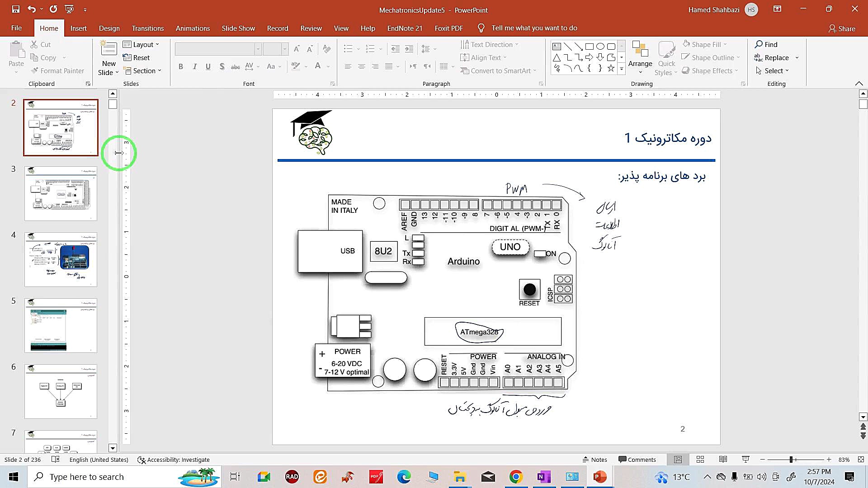The width and height of the screenshot is (868, 488).
Task: Align text right
Action: 375,66
